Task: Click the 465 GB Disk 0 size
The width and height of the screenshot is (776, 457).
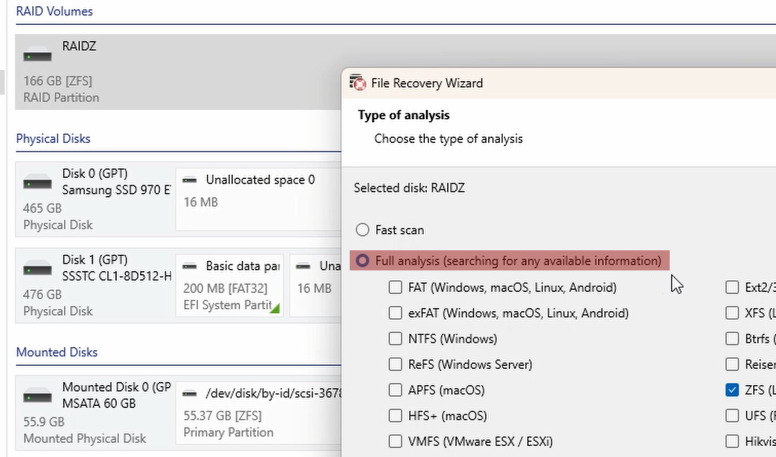Action: pos(42,208)
